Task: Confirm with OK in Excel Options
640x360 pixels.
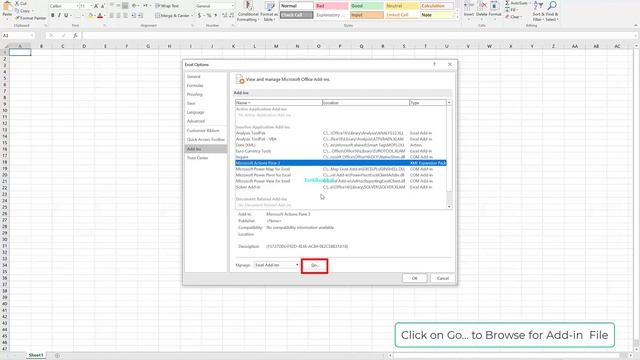Action: [414, 278]
